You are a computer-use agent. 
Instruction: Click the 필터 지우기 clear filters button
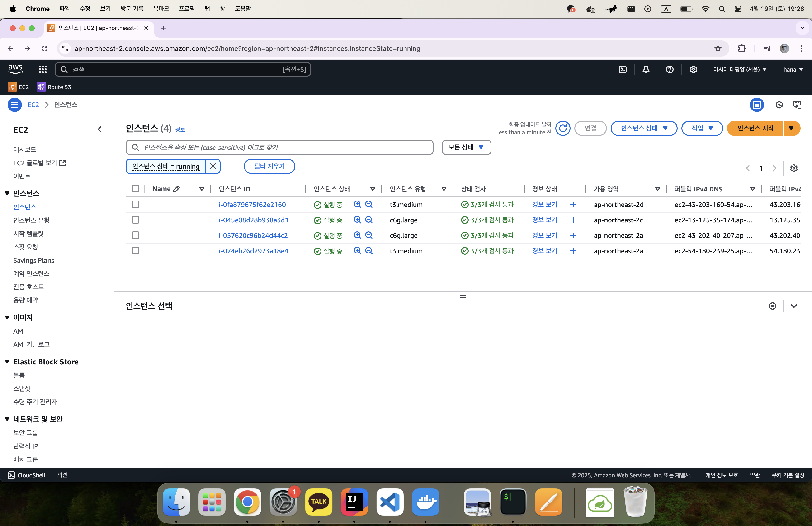[x=269, y=166]
